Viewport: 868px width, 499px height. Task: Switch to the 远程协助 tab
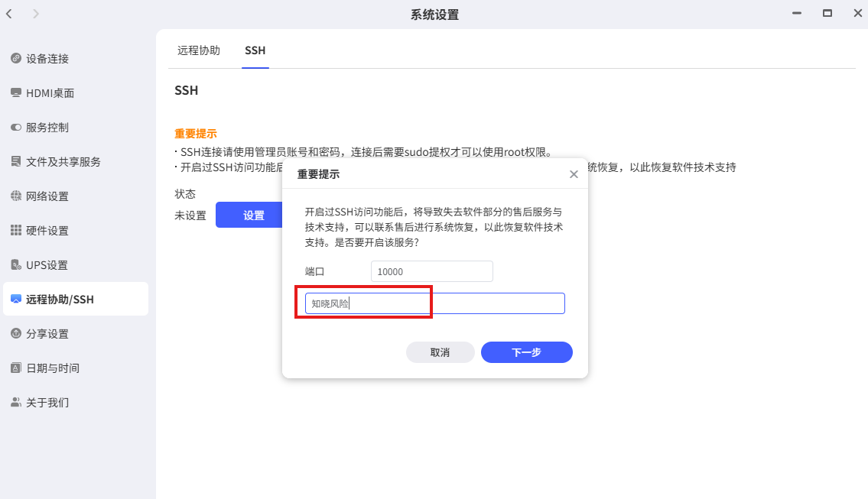[x=199, y=50]
